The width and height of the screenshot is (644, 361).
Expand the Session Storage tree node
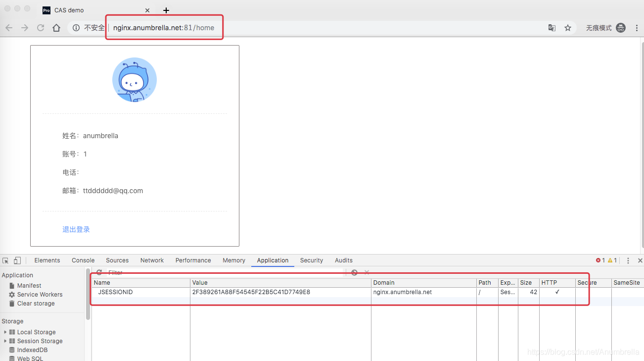click(5, 341)
